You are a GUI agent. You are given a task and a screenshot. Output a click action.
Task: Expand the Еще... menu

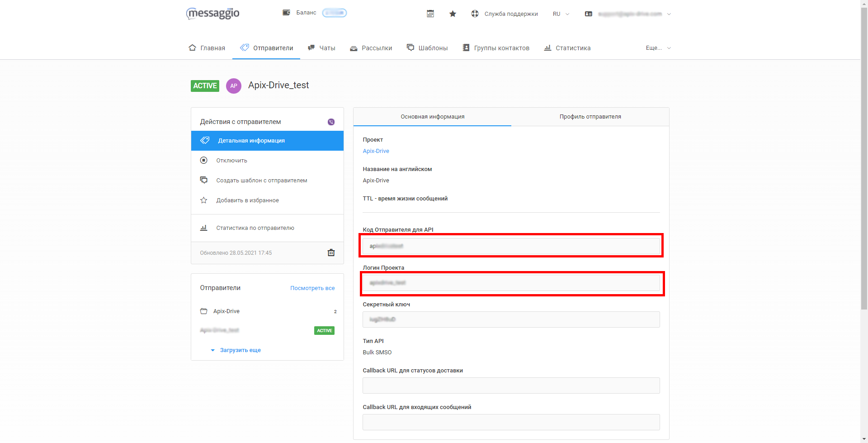[658, 48]
